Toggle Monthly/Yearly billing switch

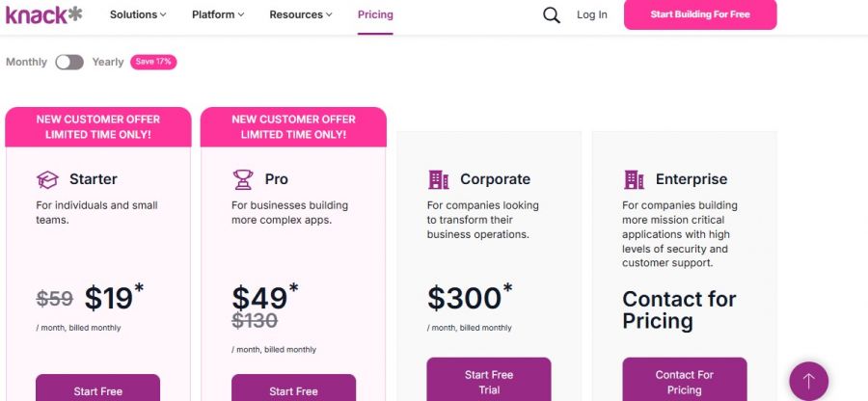[69, 62]
